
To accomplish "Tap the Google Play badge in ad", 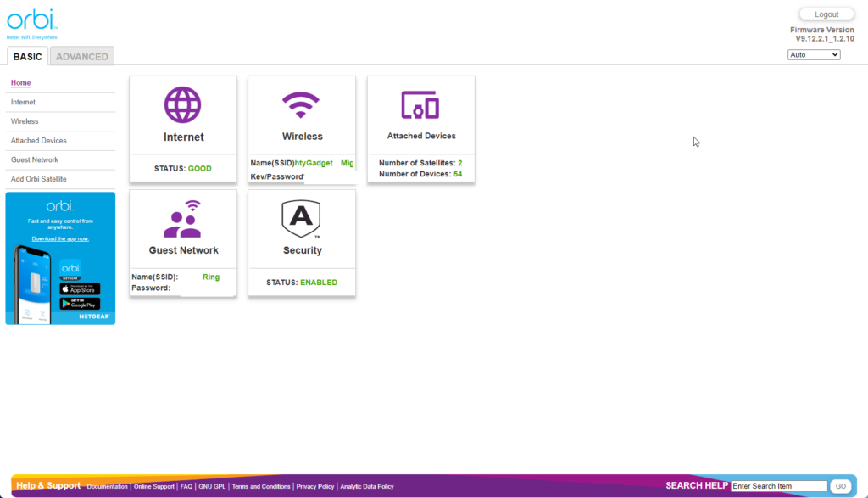I will coord(80,304).
